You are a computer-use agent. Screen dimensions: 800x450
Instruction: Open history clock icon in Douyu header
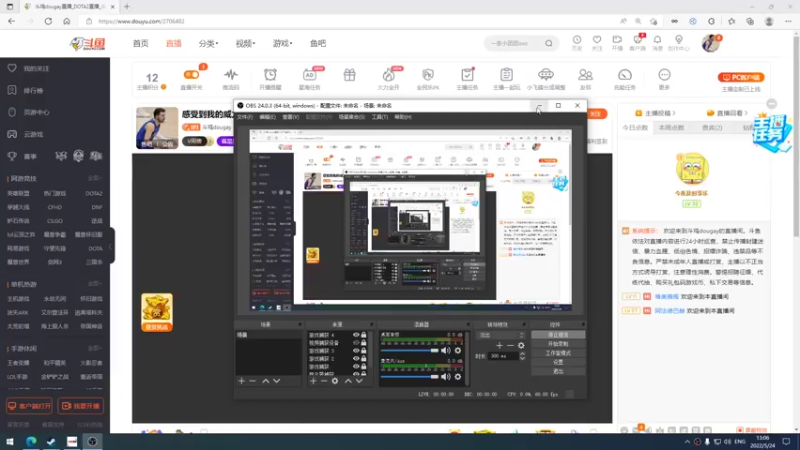[577, 40]
